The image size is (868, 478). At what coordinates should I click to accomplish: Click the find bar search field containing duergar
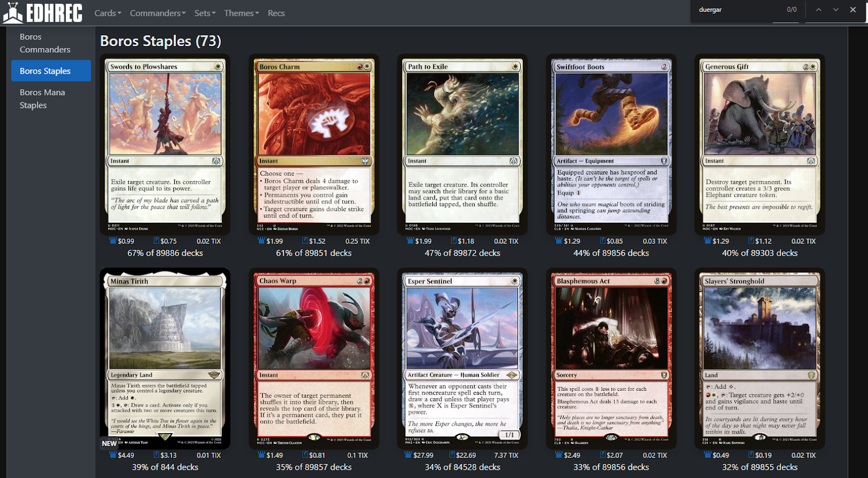coord(732,10)
